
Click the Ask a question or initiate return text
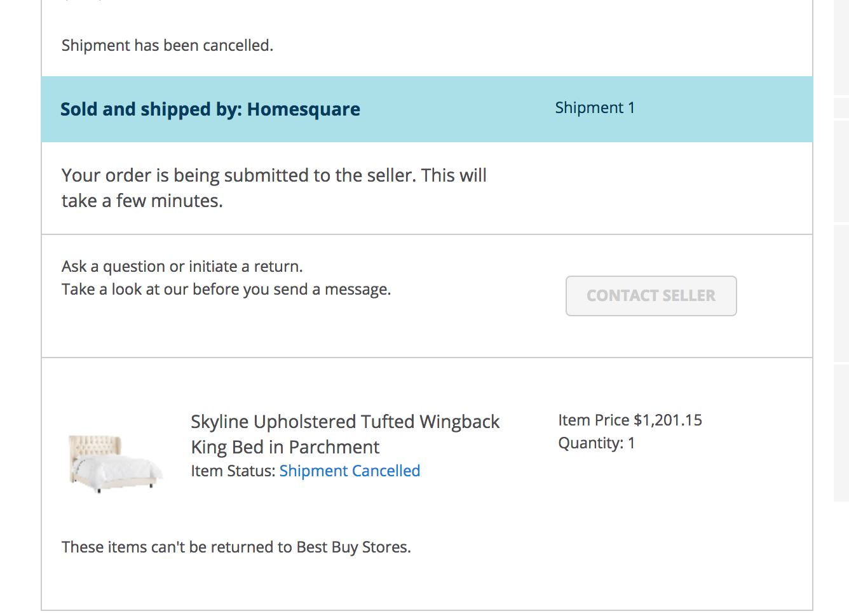182,267
